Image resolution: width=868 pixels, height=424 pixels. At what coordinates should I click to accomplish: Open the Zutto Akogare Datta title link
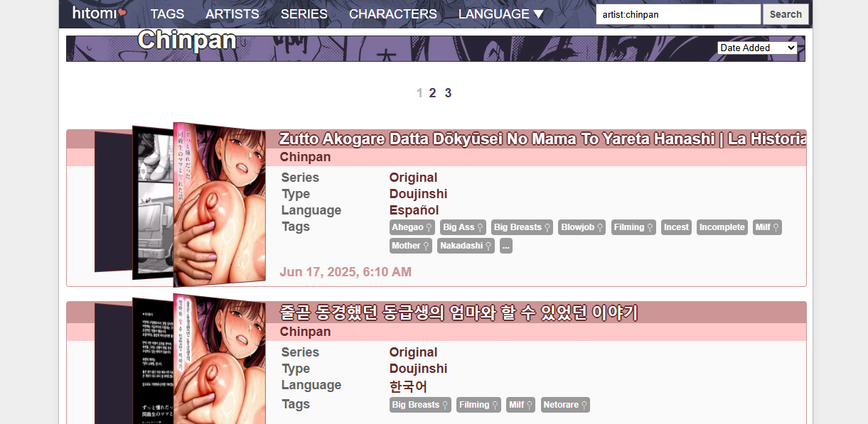542,139
